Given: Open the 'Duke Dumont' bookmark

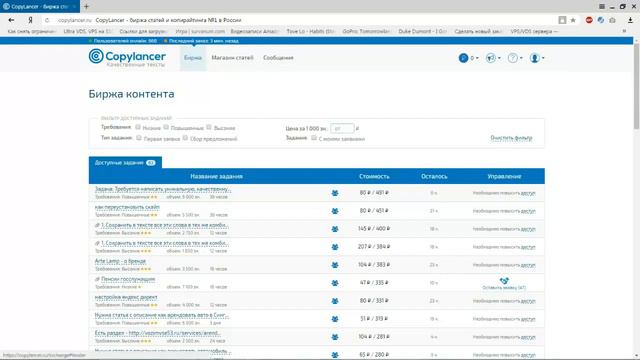Looking at the screenshot, I should [422, 31].
